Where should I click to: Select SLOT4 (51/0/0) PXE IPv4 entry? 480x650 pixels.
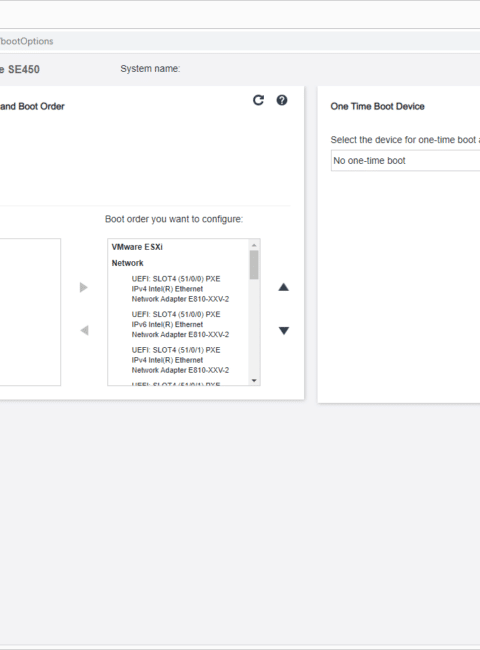(180, 289)
